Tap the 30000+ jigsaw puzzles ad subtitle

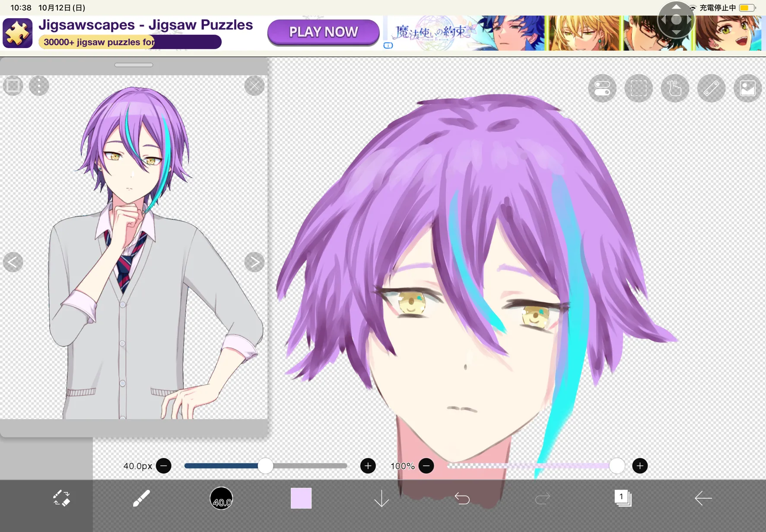99,42
